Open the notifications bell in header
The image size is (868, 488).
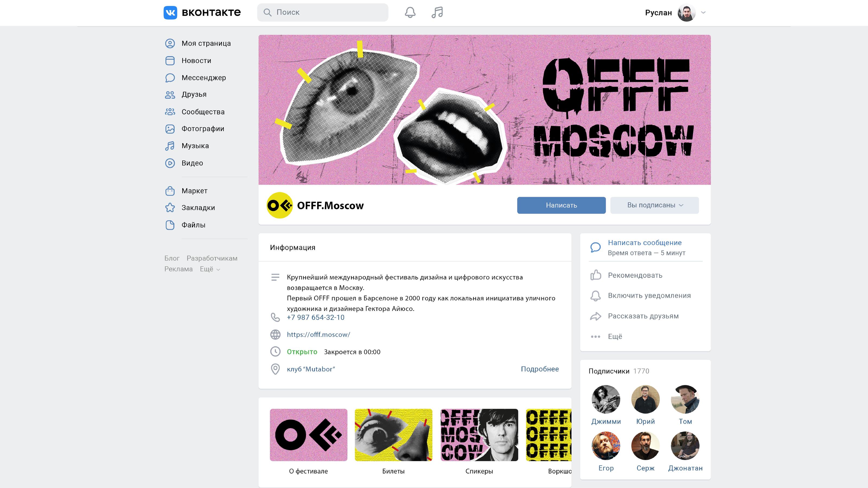coord(410,12)
